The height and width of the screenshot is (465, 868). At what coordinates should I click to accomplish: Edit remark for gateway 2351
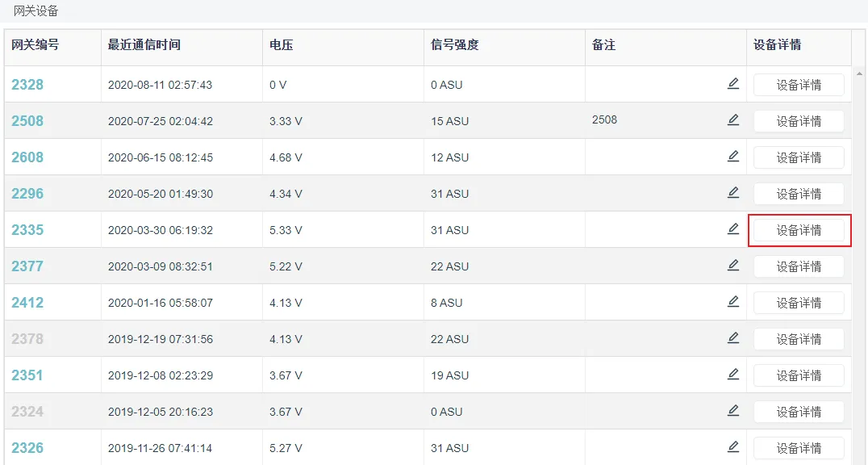pyautogui.click(x=733, y=374)
